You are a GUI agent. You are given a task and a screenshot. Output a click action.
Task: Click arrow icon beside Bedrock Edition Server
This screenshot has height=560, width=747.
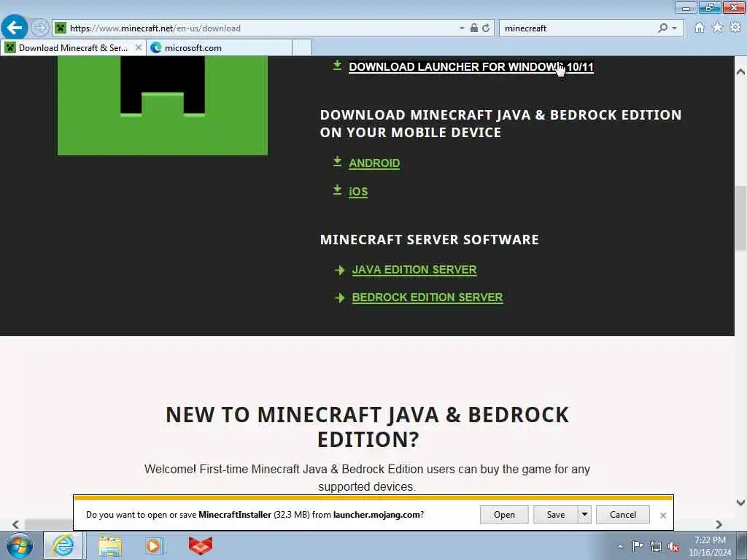click(340, 298)
